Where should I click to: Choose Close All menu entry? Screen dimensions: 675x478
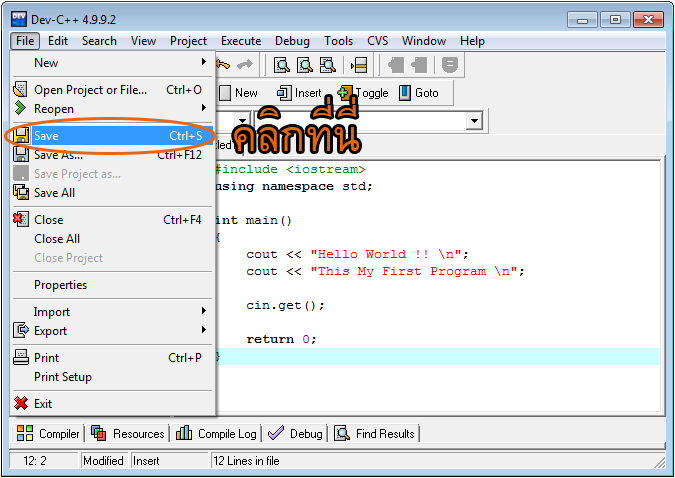113,239
